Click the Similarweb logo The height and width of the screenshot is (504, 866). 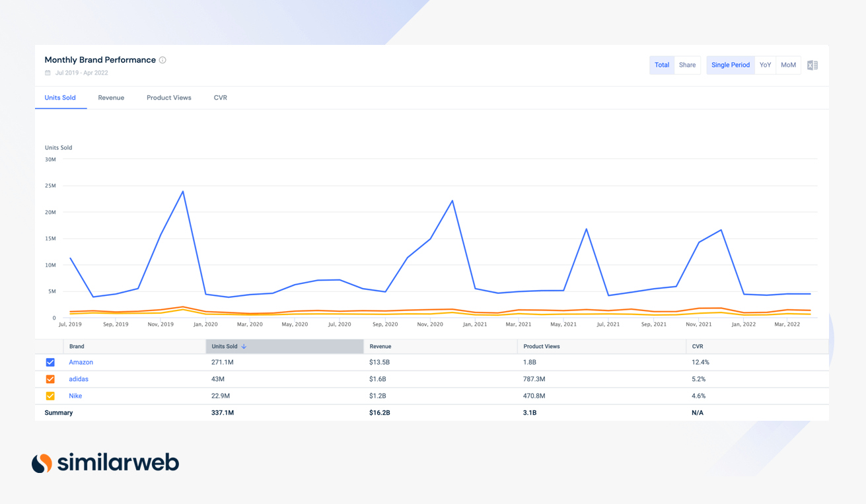[x=105, y=462]
